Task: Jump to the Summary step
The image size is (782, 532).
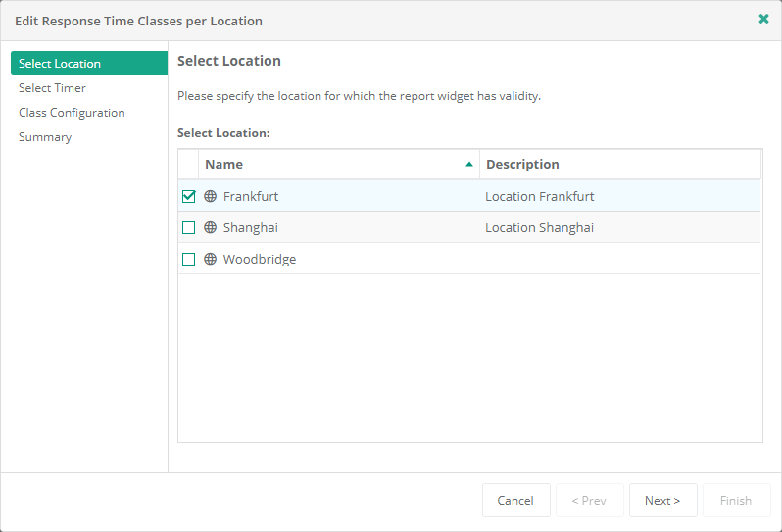Action: [x=45, y=137]
